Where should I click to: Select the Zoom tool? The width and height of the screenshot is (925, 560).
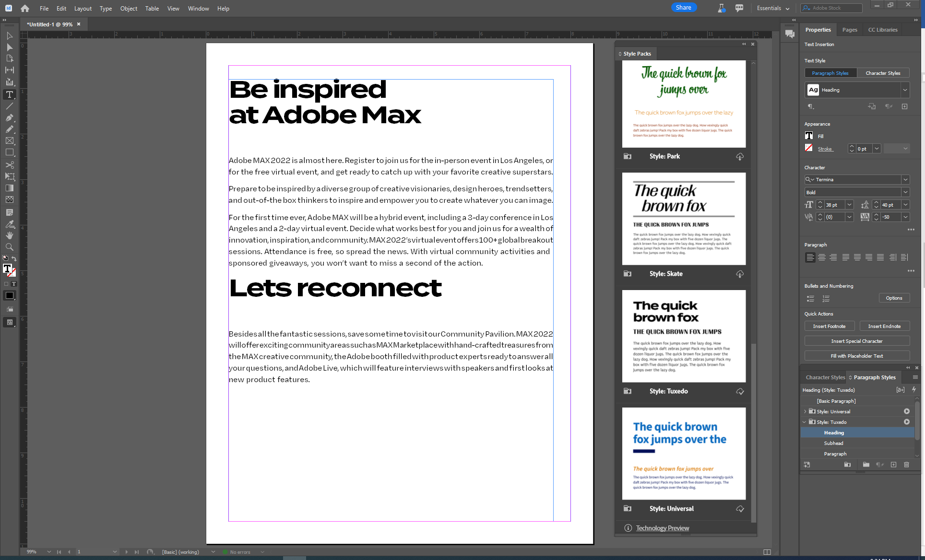pos(9,247)
